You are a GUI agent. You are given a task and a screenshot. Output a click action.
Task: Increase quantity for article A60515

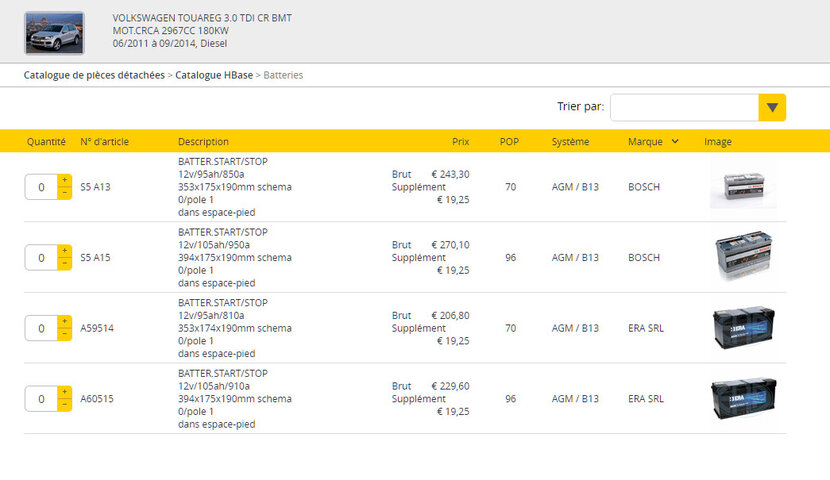(65, 392)
